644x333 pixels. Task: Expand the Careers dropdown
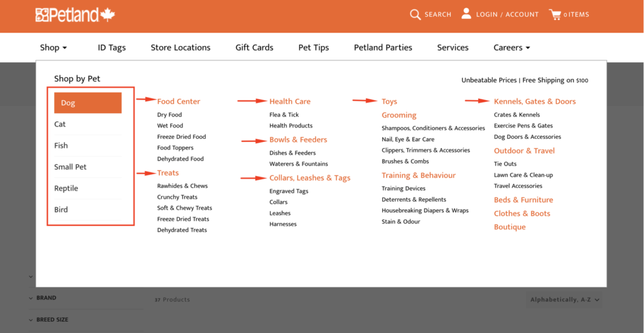[512, 48]
